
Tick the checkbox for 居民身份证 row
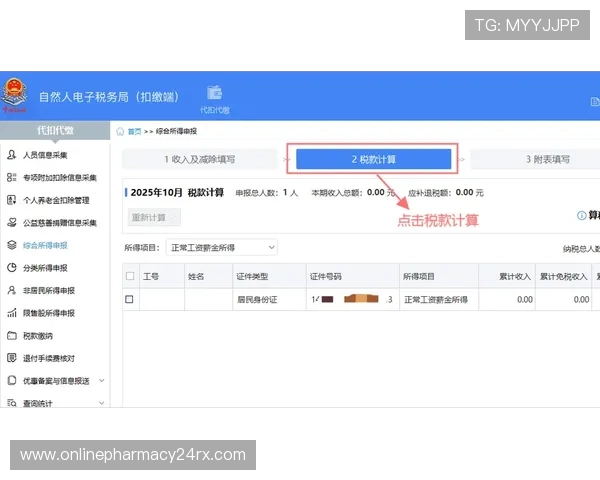[x=129, y=299]
